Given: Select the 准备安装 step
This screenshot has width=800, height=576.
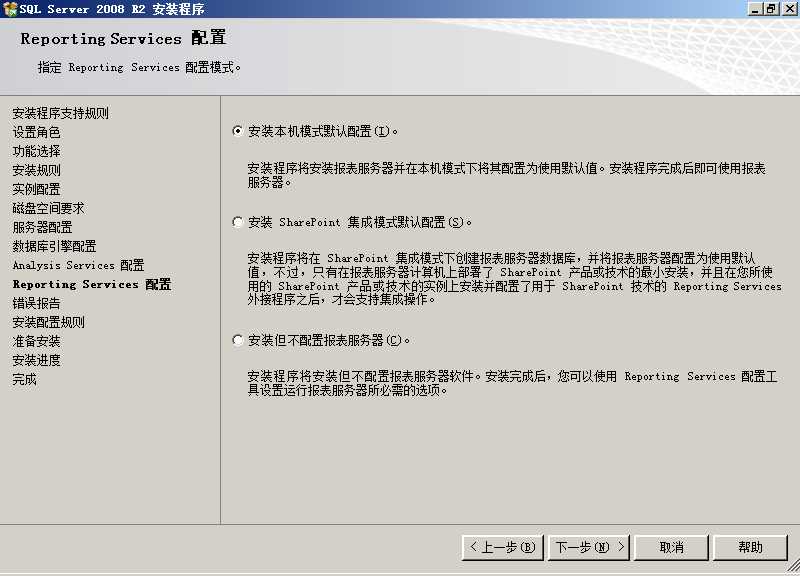Looking at the screenshot, I should (36, 341).
